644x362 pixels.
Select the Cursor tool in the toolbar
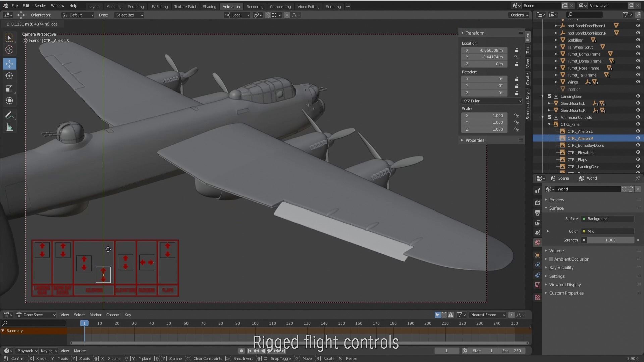click(x=9, y=50)
